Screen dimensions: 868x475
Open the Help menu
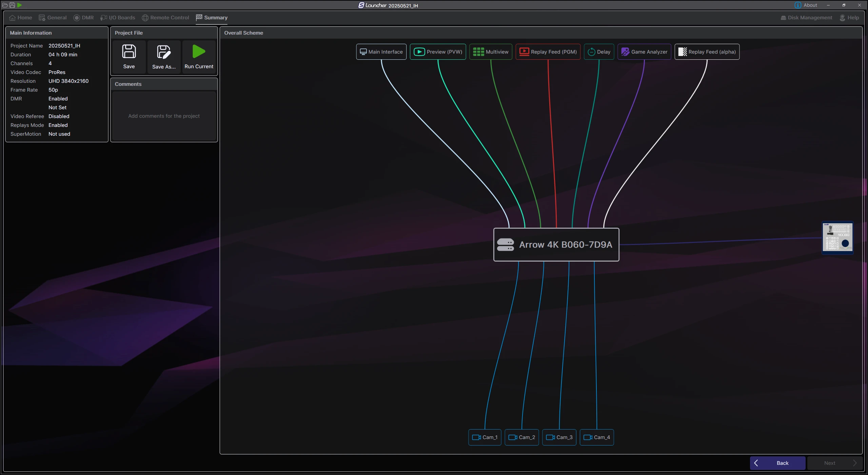849,18
